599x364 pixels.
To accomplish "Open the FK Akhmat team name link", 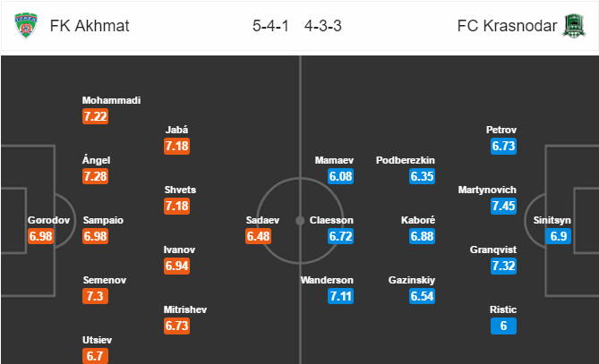I will pyautogui.click(x=91, y=26).
